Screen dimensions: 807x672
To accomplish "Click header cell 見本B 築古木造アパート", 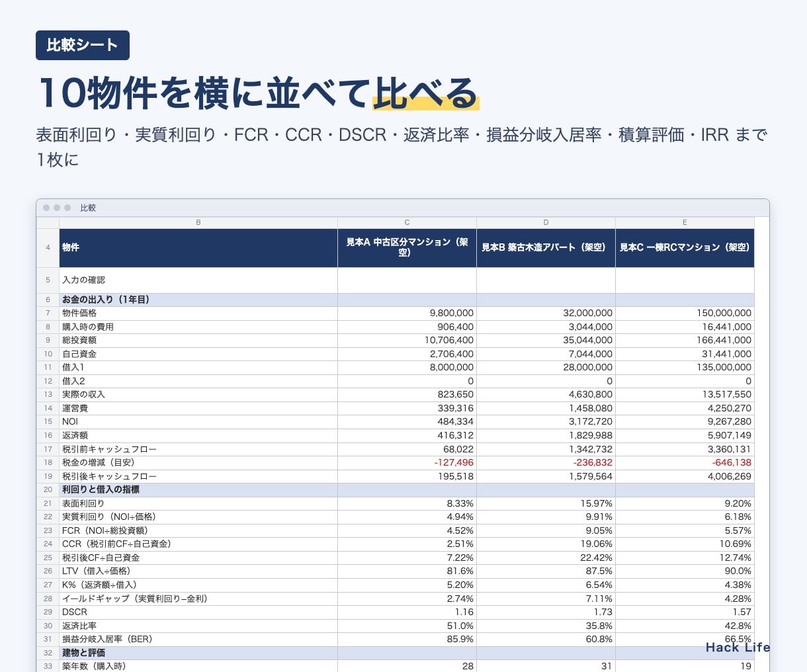I will [546, 247].
